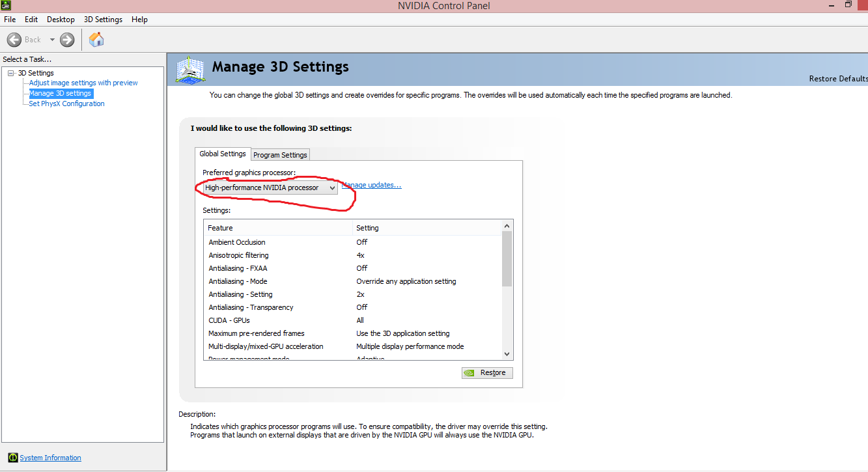Click Multiple display performance mode value

tap(410, 346)
